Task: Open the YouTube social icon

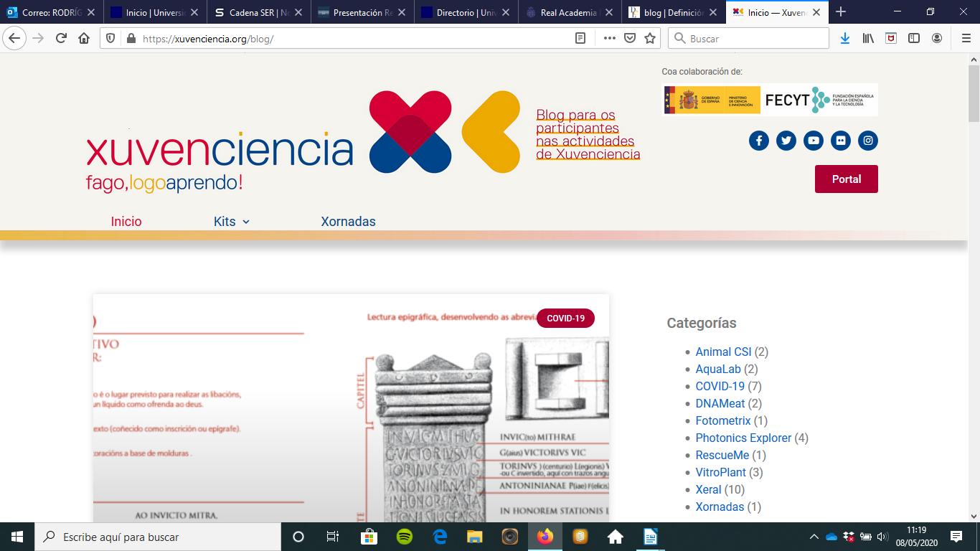Action: coord(813,141)
